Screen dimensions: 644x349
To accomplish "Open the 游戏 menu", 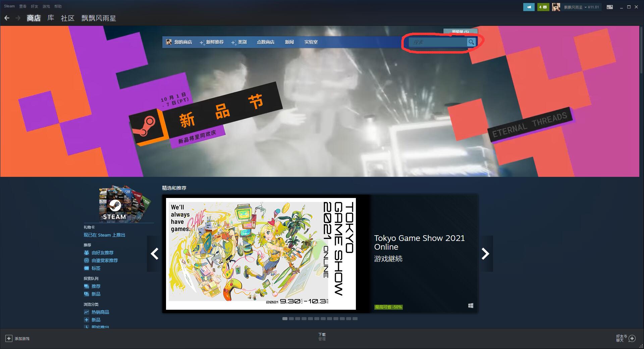I will 46,6.
